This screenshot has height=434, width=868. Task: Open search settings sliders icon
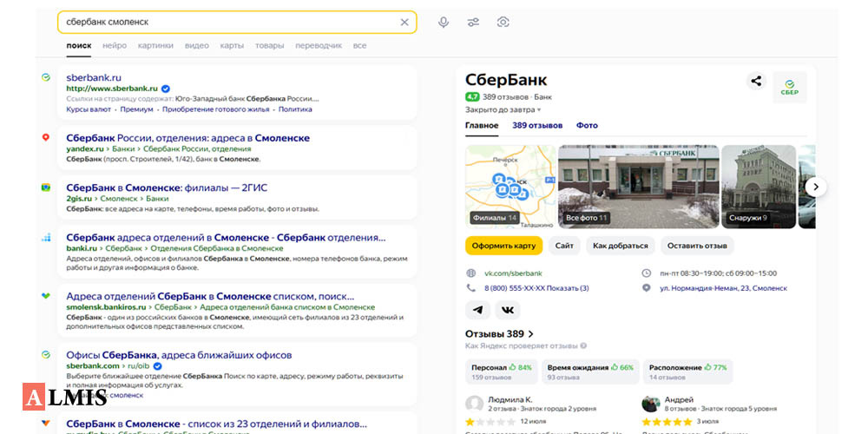473,23
